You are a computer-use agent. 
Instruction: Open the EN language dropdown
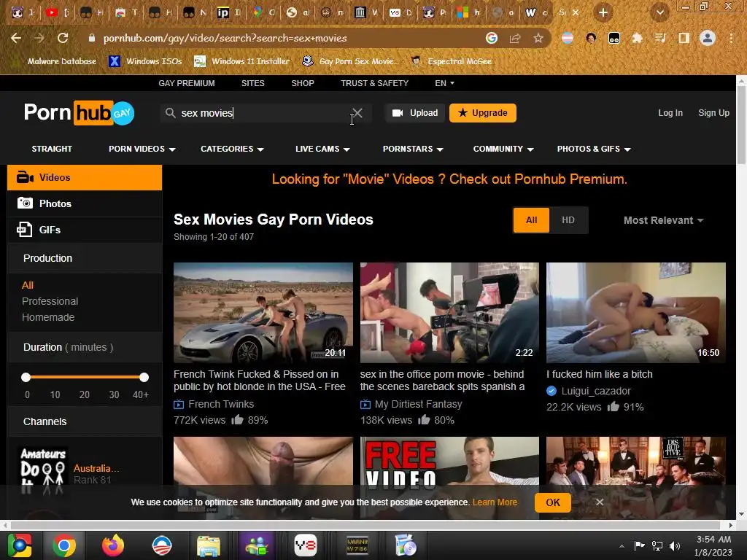point(444,83)
